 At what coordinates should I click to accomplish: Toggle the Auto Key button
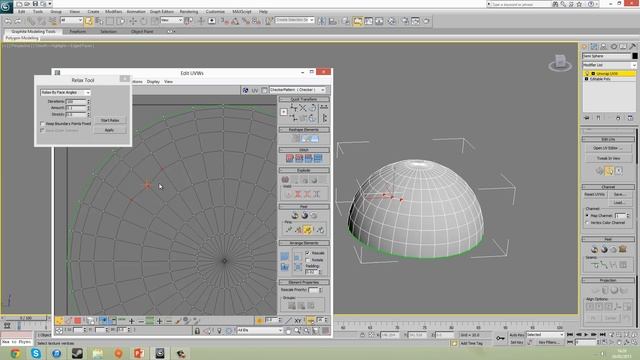(517, 335)
